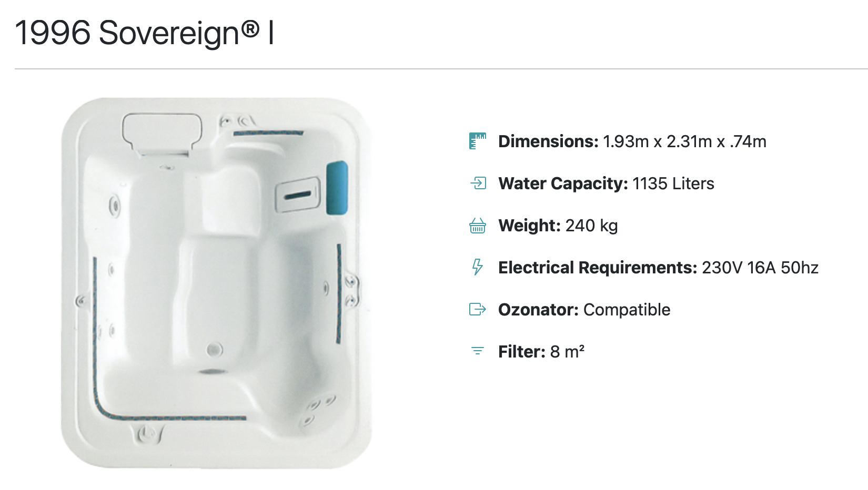Click the basket icon next to Weight
This screenshot has height=490, width=868.
[x=477, y=226]
